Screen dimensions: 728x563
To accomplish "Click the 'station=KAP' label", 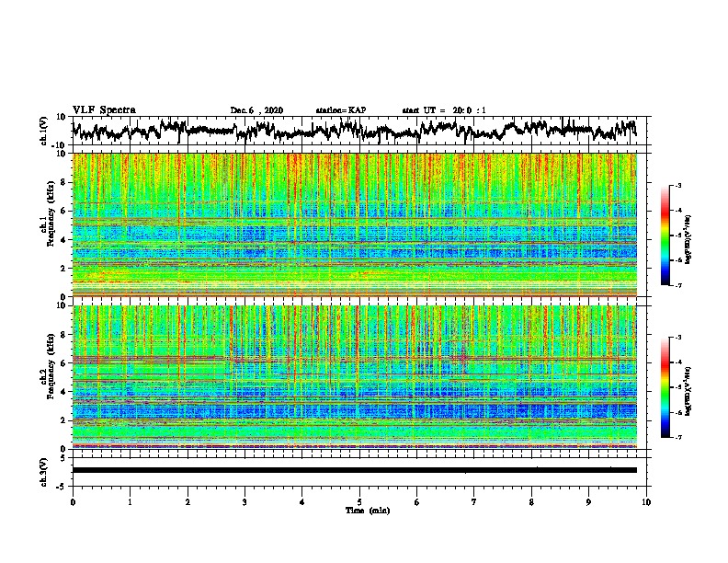I will (341, 110).
